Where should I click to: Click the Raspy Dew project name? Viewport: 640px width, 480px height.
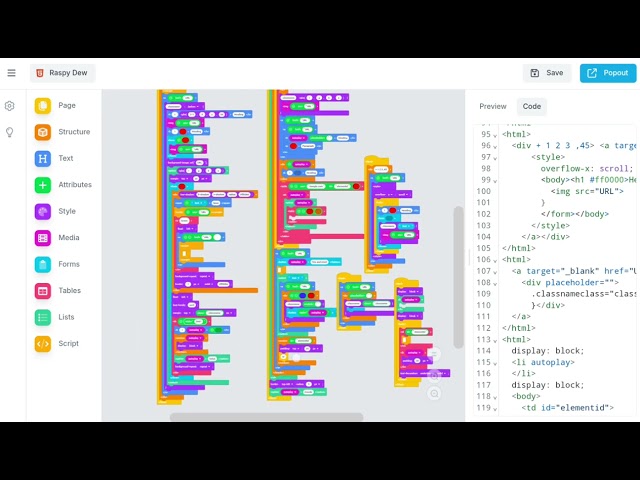tap(62, 73)
